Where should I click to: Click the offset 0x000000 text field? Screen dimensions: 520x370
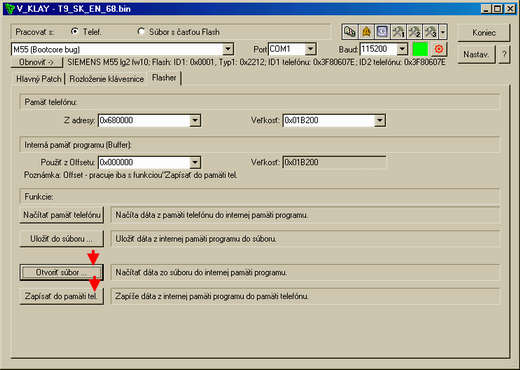145,163
